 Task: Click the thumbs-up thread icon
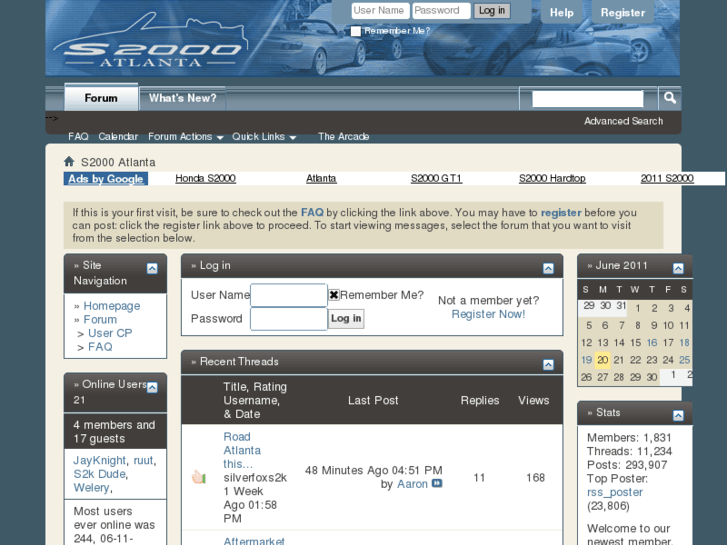pyautogui.click(x=199, y=477)
